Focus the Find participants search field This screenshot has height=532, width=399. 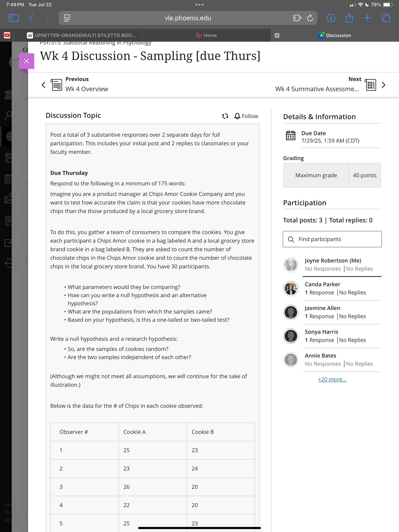332,239
